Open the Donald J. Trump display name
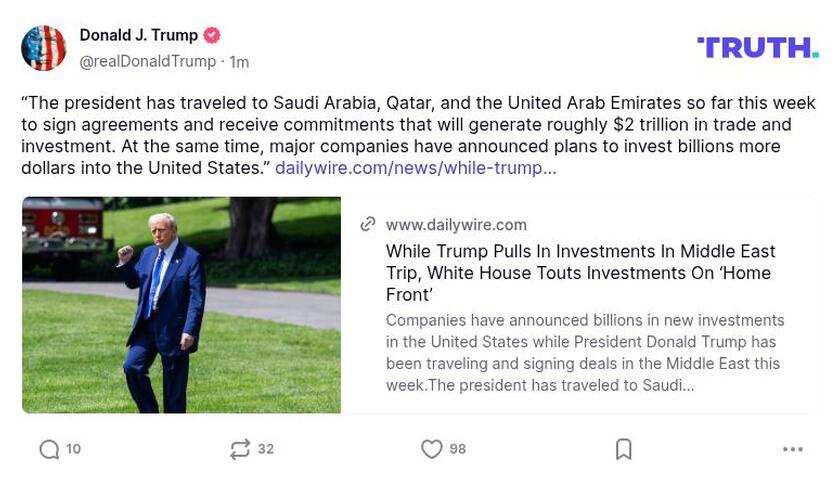Screen dimensions: 840x492 (138, 35)
